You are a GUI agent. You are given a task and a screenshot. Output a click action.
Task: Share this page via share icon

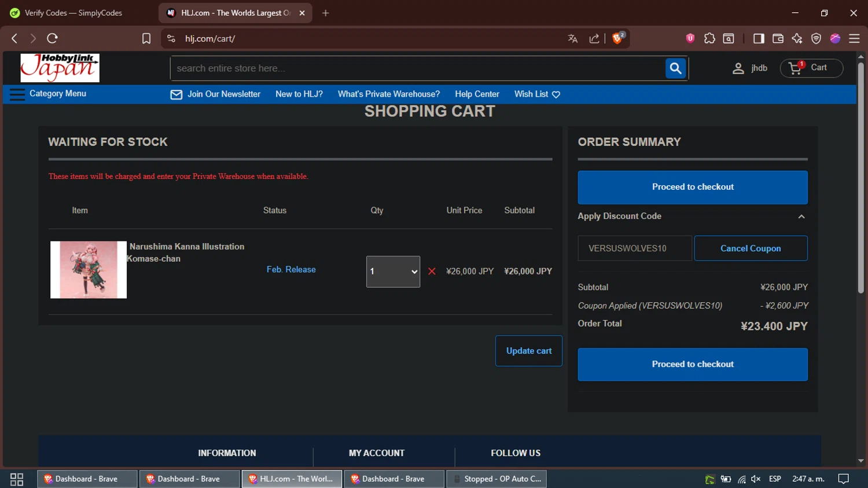tap(594, 38)
